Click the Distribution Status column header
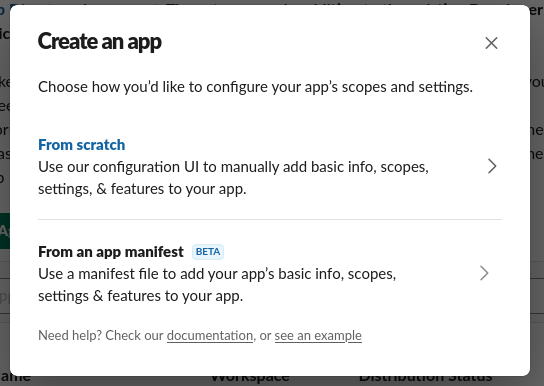The height and width of the screenshot is (386, 544). [425, 378]
